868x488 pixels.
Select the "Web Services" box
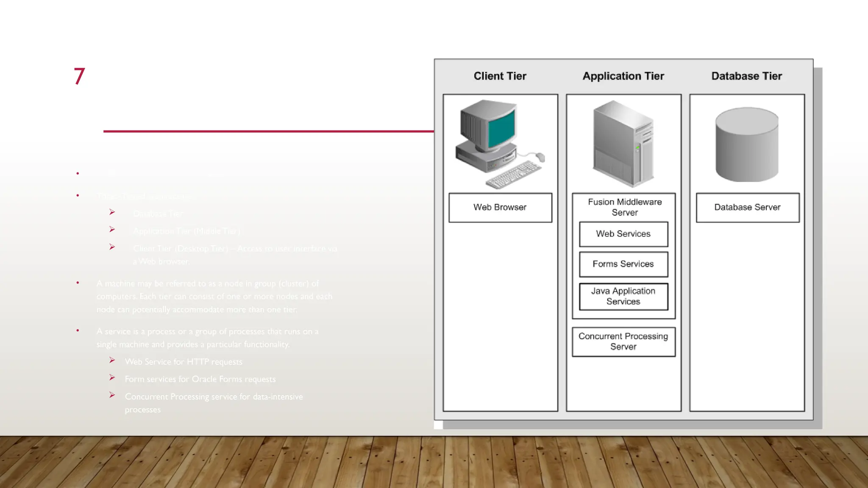pos(623,234)
